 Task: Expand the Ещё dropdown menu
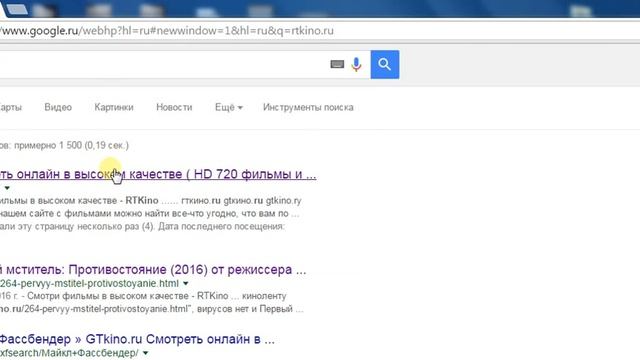pyautogui.click(x=229, y=107)
